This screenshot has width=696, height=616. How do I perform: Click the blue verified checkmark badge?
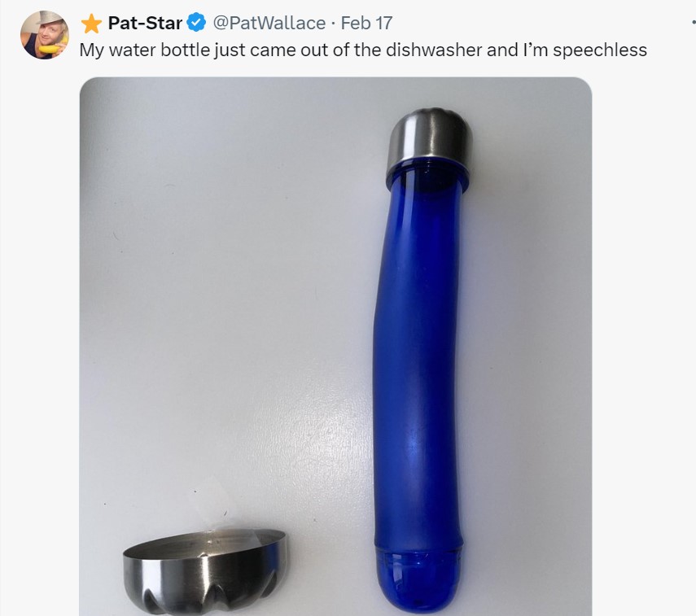(196, 23)
